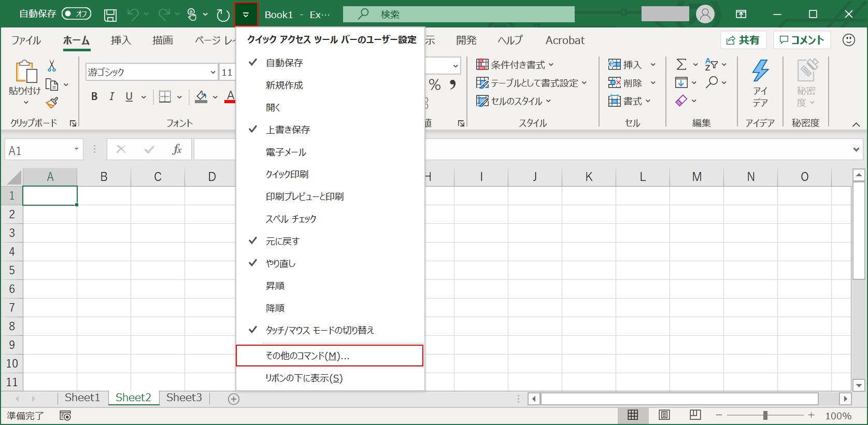
Task: Open the ファイル tab
Action: click(x=26, y=40)
